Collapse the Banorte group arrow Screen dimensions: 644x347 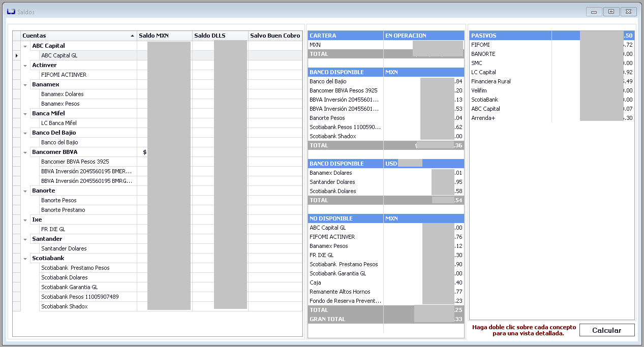(25, 191)
